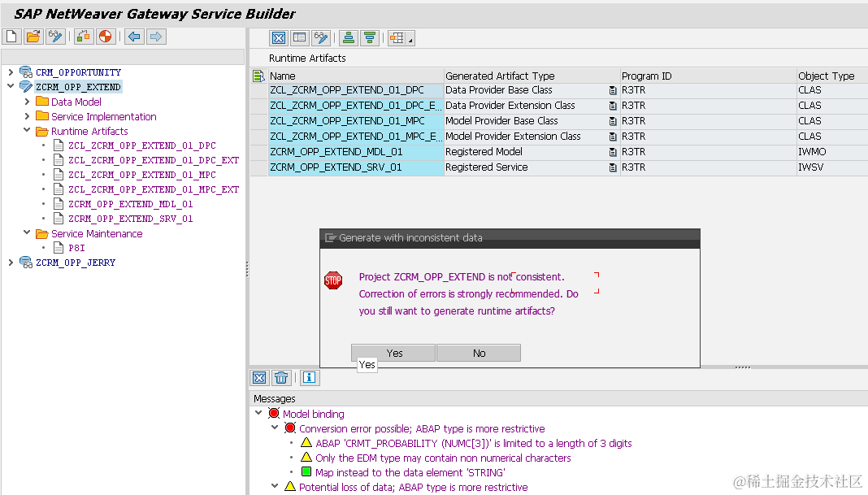Click the value-help icon in Registered Service row
Screen dimensions: 868x495
point(613,167)
